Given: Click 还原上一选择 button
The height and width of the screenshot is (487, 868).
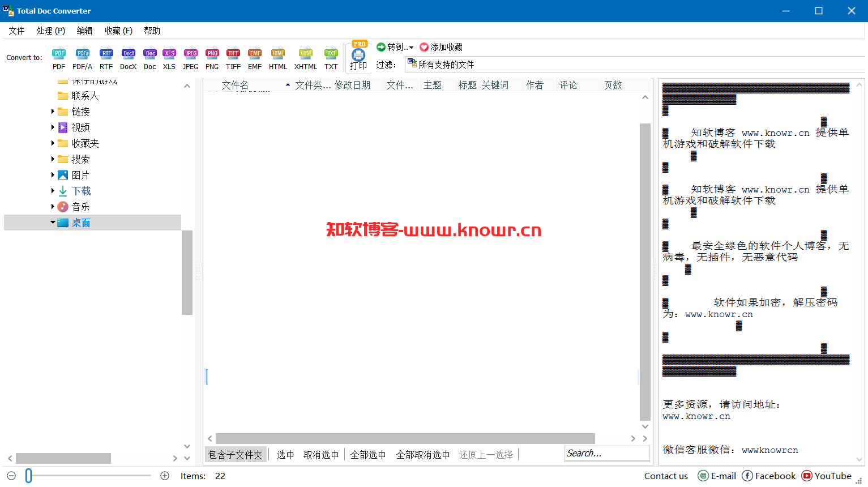Looking at the screenshot, I should [486, 455].
